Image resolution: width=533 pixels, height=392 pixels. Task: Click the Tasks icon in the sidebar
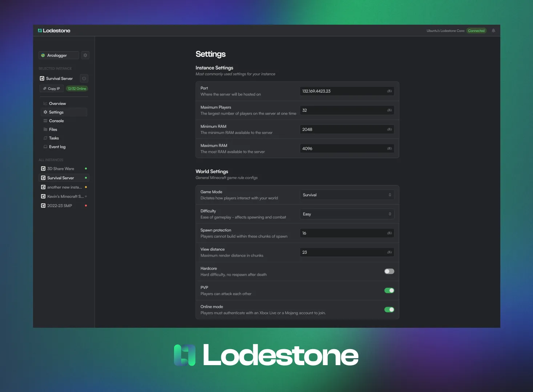(45, 138)
